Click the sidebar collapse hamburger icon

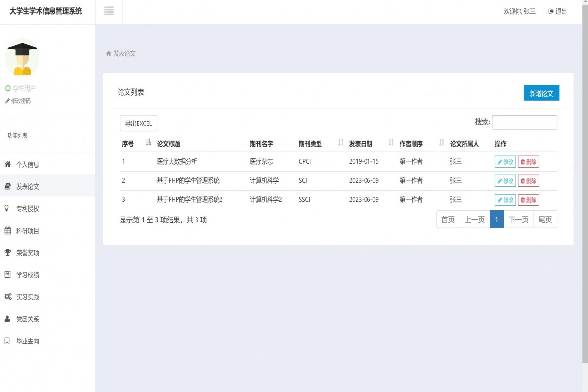coord(109,11)
